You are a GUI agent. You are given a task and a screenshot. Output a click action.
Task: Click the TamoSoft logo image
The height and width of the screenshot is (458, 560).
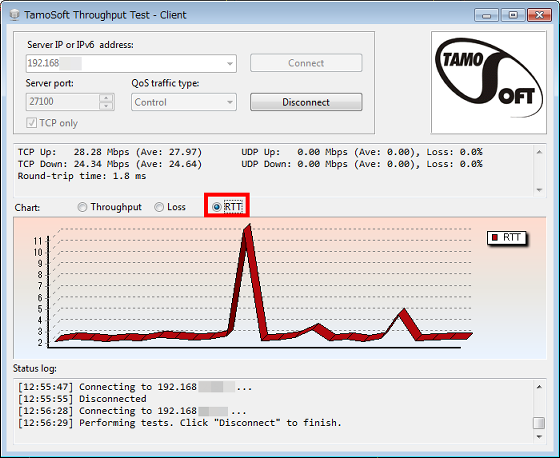(489, 82)
